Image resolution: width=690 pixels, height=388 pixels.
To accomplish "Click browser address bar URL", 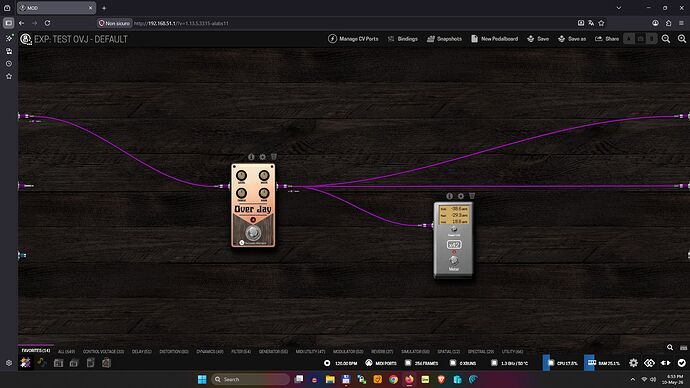I will [181, 23].
